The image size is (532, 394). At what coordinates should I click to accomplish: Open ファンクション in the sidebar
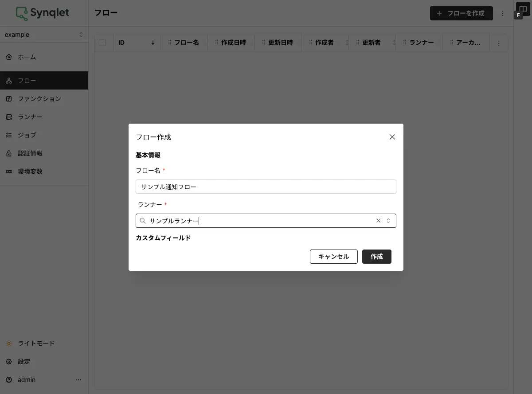(x=44, y=99)
